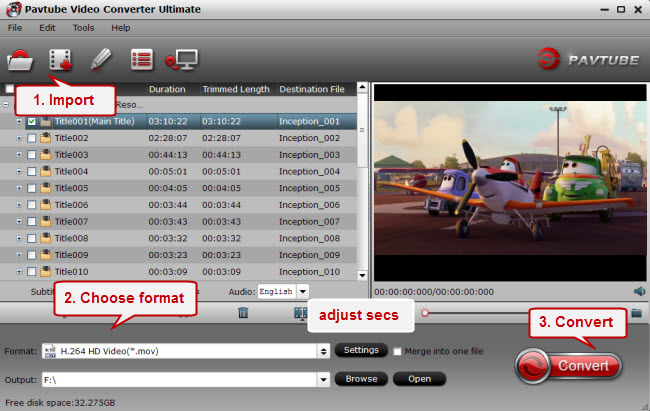Select the Inception_003 destination cell
The height and width of the screenshot is (411, 650).
click(x=309, y=155)
